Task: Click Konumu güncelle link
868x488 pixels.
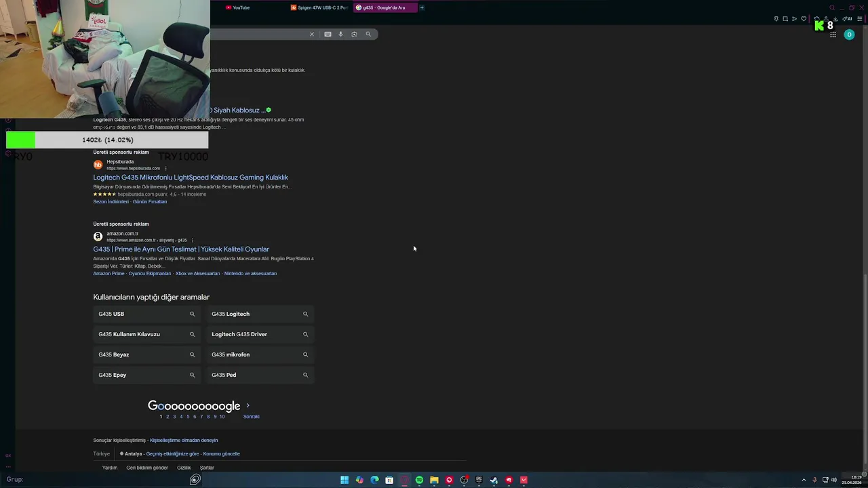Action: [x=222, y=454]
